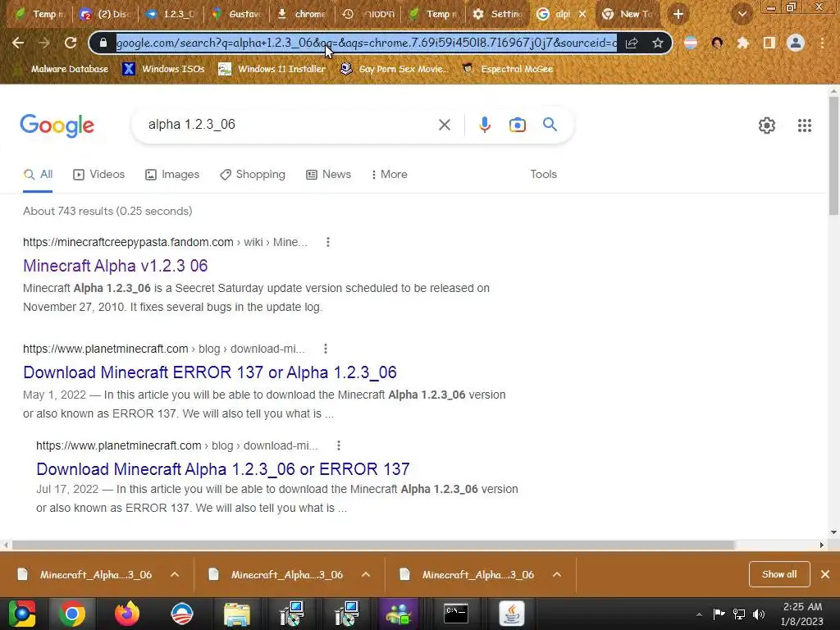Screen dimensions: 840x630
Task: Open options for the fandom.com result
Action: click(328, 242)
